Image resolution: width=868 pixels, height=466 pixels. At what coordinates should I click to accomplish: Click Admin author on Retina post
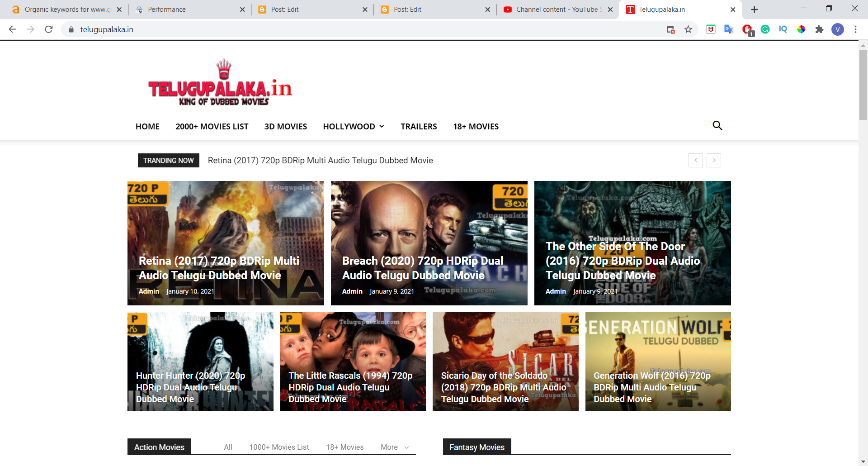149,291
